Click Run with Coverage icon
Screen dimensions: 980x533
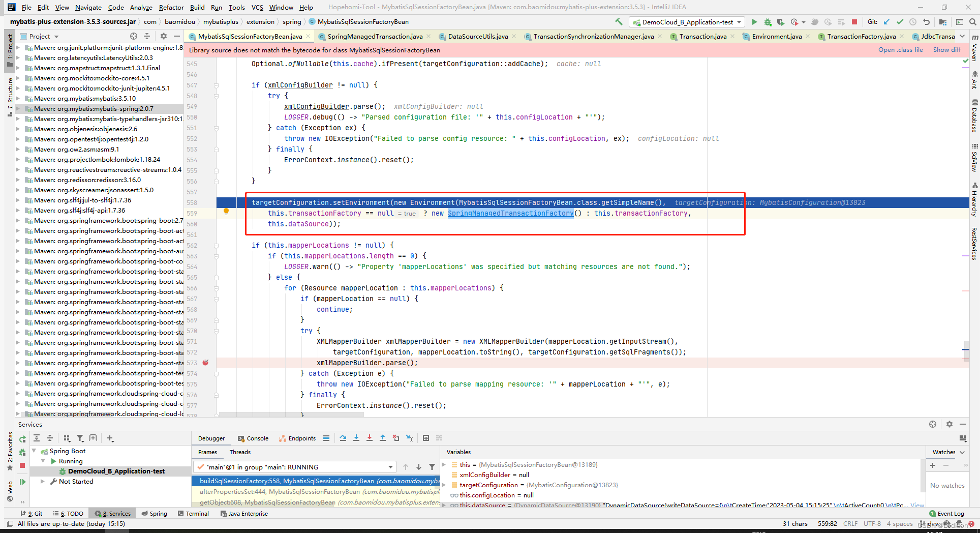pyautogui.click(x=780, y=22)
